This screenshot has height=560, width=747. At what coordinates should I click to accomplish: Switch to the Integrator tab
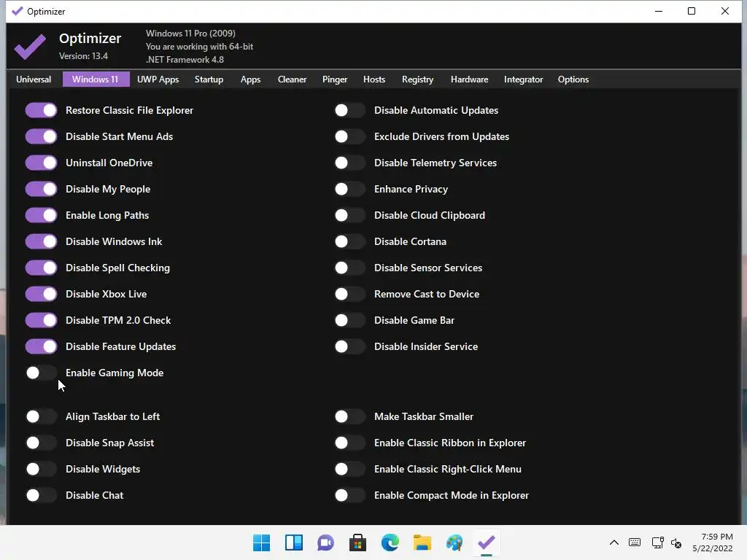point(523,79)
